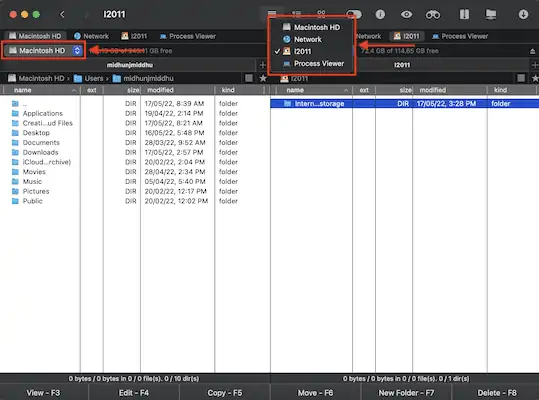Click the connect to computer monitor icon
Image resolution: width=539 pixels, height=400 pixels.
click(491, 14)
